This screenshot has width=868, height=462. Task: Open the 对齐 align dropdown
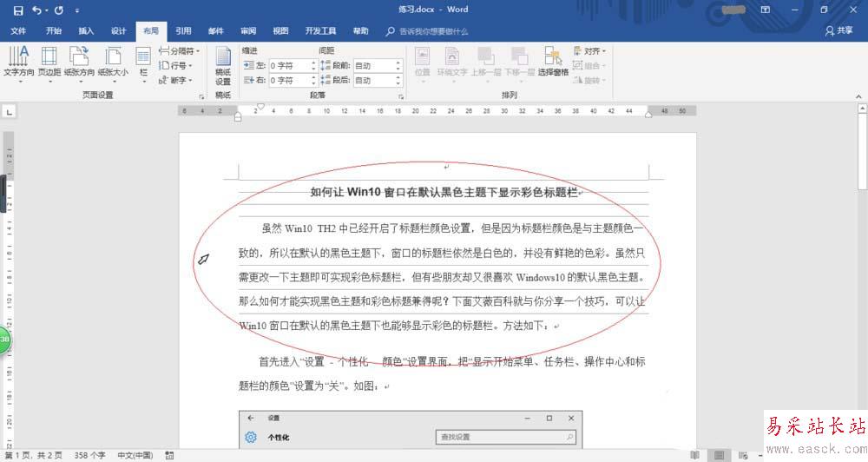589,51
